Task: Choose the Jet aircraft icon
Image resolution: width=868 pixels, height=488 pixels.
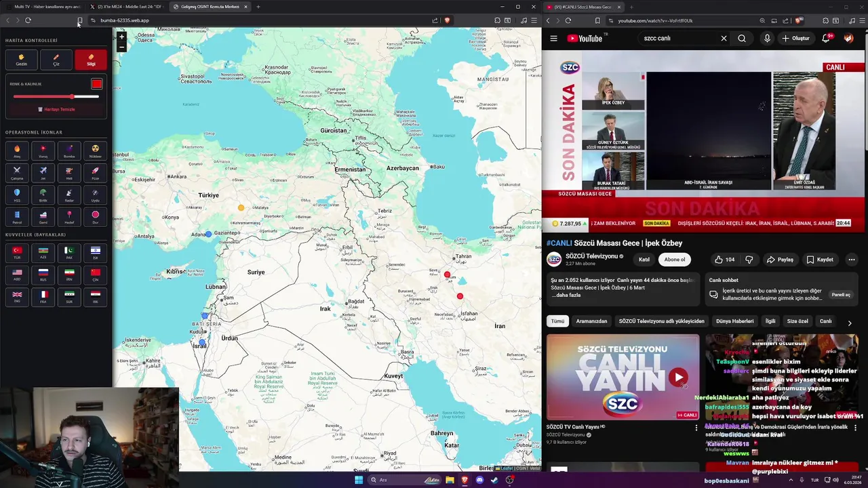Action: pos(43,173)
